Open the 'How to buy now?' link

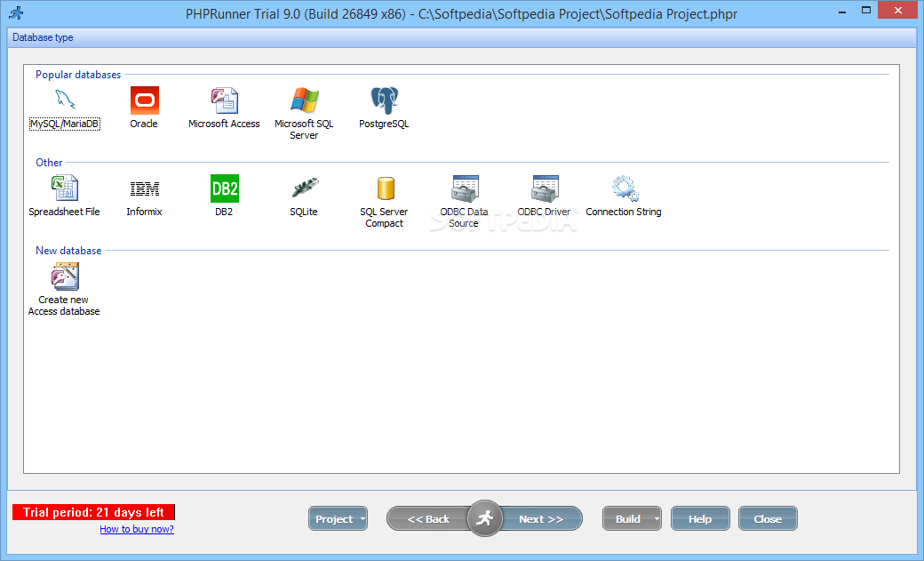click(137, 529)
